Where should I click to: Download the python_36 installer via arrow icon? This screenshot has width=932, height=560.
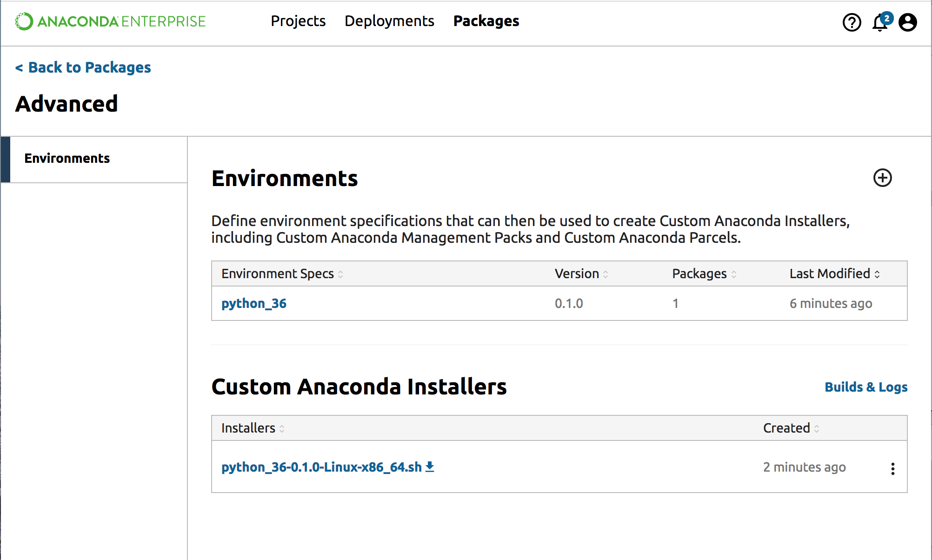point(430,467)
